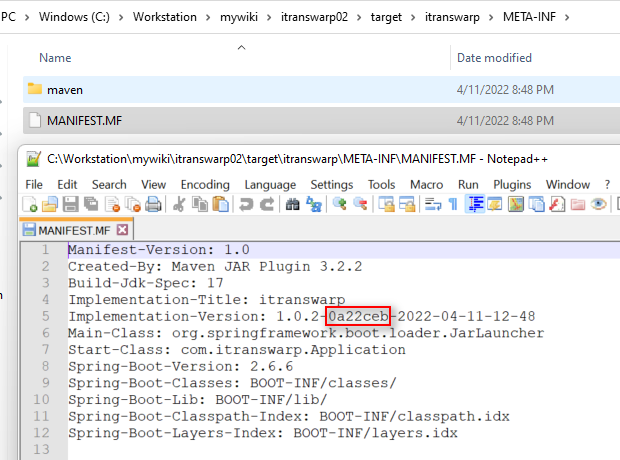Cut selection with the scissors icon
Viewport: 620px width, 460px height.
(x=179, y=204)
